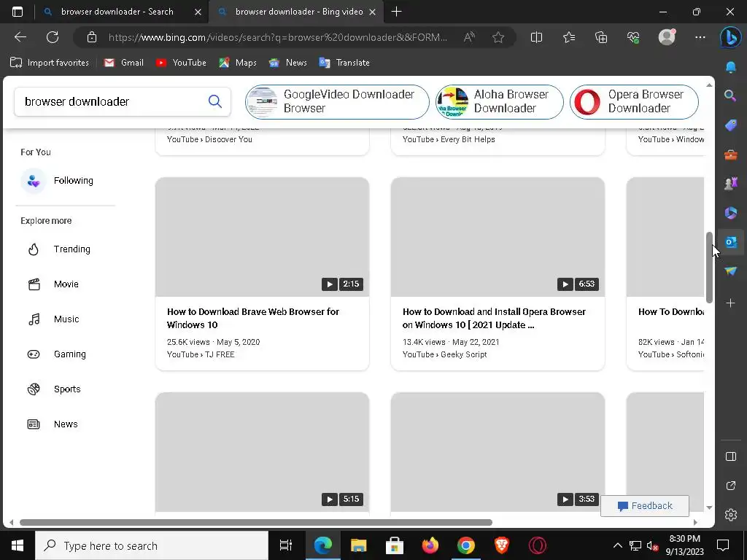This screenshot has height=560, width=747.
Task: Click the horizontal scrollbar thumb
Action: [256, 522]
